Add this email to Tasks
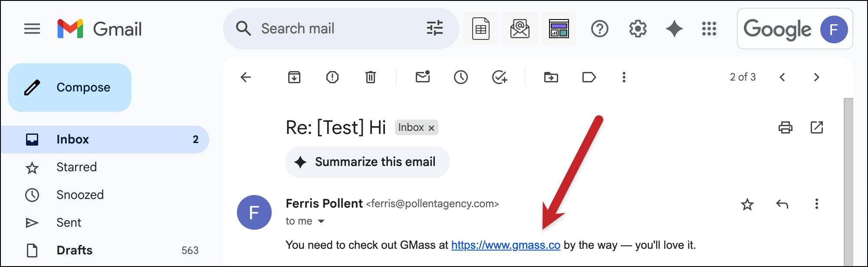 pyautogui.click(x=499, y=77)
